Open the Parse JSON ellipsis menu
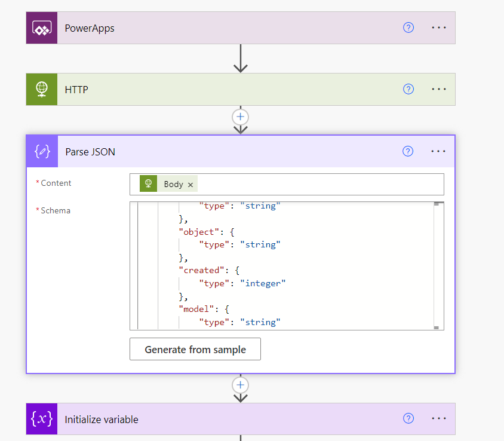The height and width of the screenshot is (441, 504). pyautogui.click(x=438, y=151)
